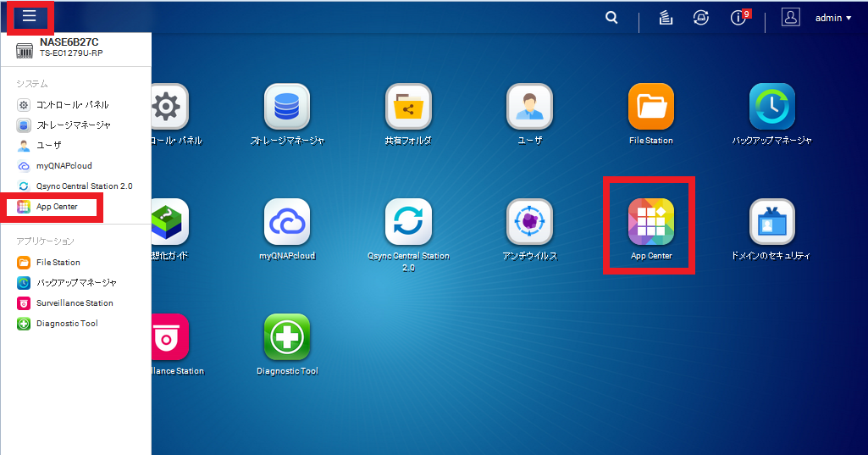Open the hamburger main menu button
The image size is (868, 455).
[30, 17]
